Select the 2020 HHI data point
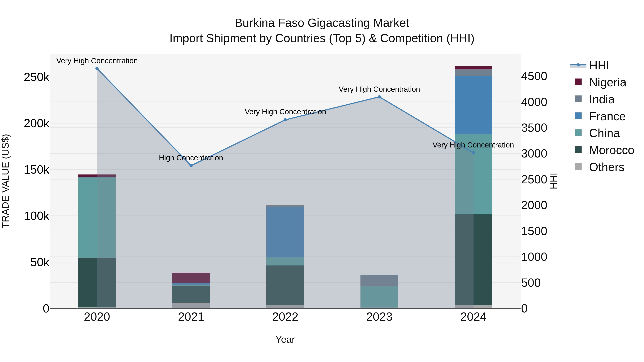 [97, 68]
